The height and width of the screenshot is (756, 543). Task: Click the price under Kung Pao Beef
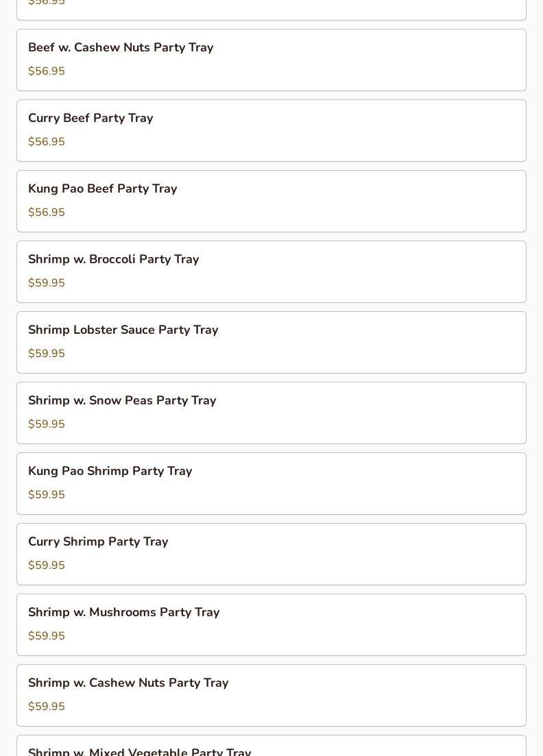pos(47,212)
